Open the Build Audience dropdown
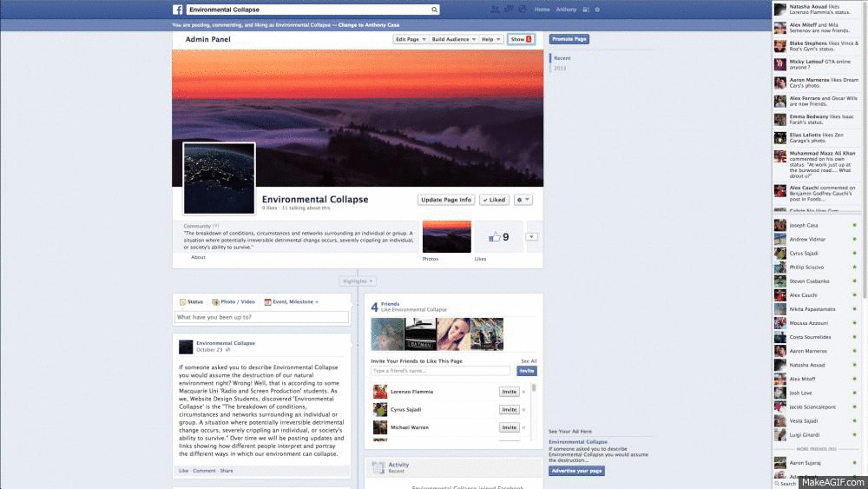The height and width of the screenshot is (489, 868). (453, 39)
